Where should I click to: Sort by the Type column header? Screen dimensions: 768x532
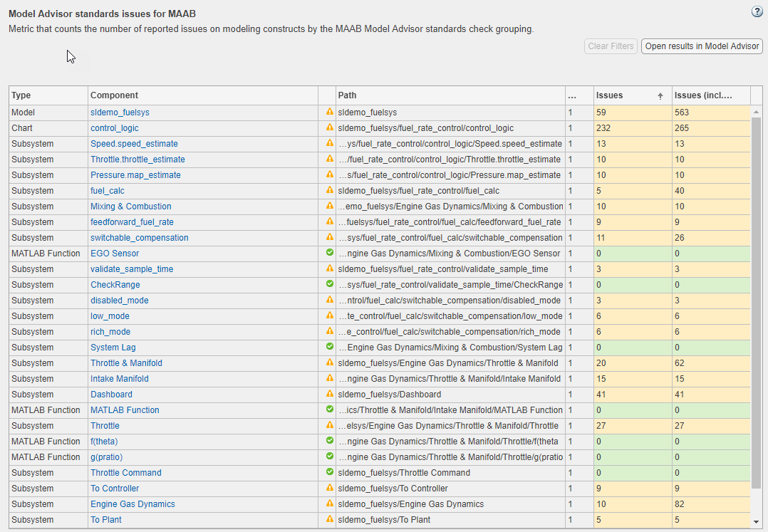click(x=48, y=95)
